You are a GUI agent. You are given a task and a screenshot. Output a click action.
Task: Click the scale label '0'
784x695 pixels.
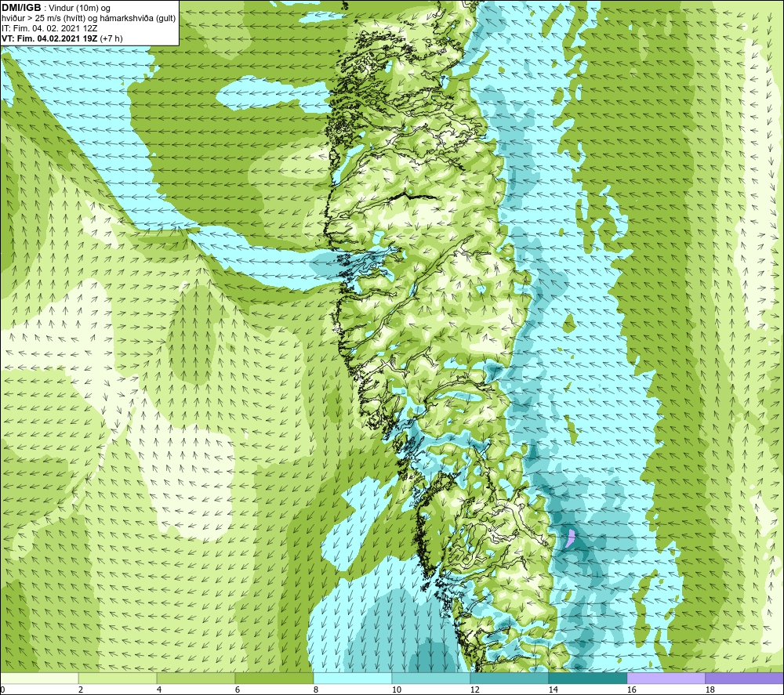(2, 690)
